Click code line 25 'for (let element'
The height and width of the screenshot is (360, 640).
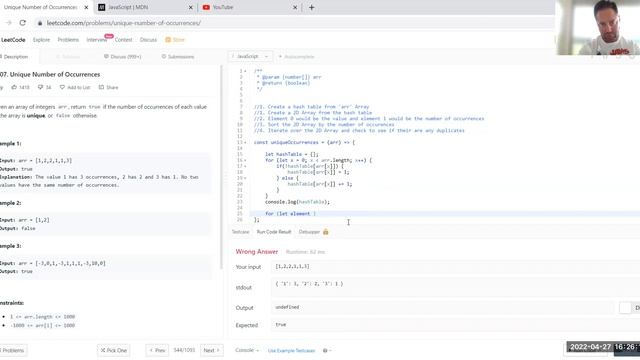coord(290,213)
